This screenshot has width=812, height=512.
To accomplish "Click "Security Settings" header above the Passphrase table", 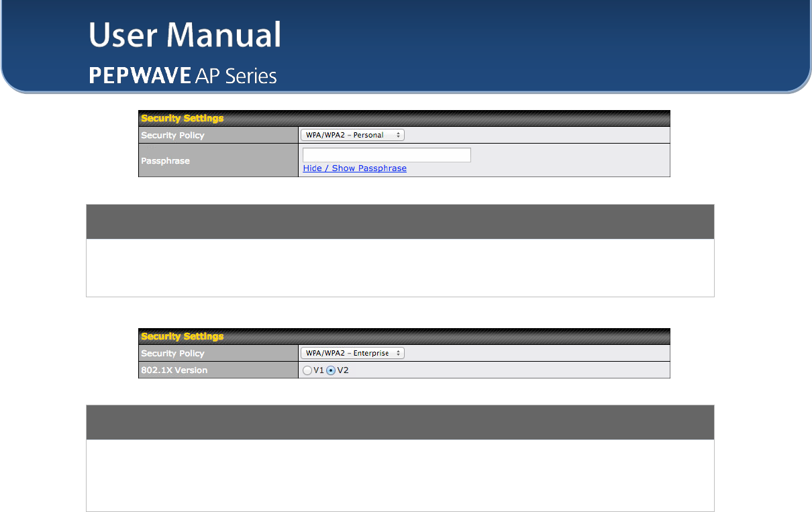I will [182, 119].
